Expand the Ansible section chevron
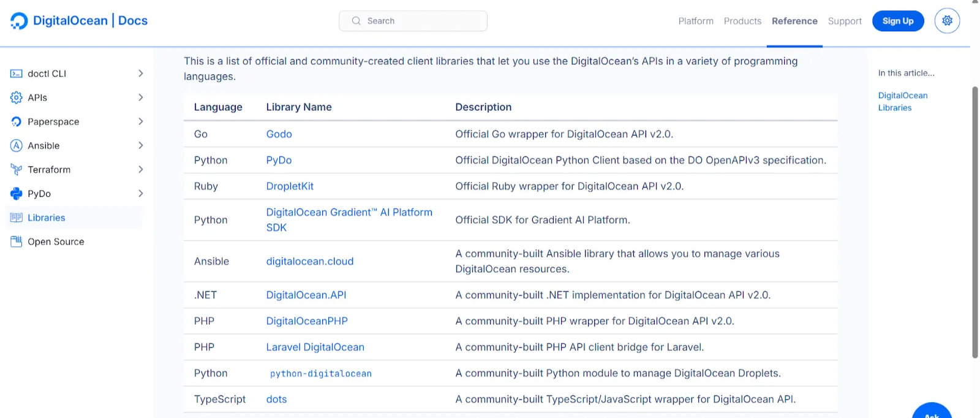This screenshot has height=418, width=980. click(x=141, y=145)
